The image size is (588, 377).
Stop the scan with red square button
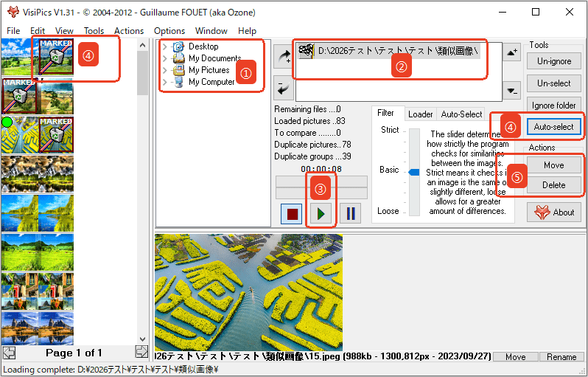[292, 214]
